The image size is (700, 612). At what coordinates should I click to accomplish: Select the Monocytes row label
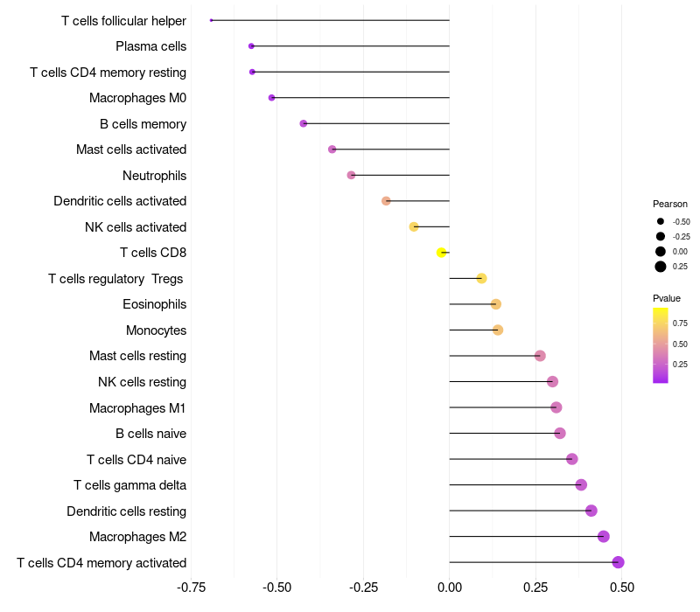coord(156,330)
